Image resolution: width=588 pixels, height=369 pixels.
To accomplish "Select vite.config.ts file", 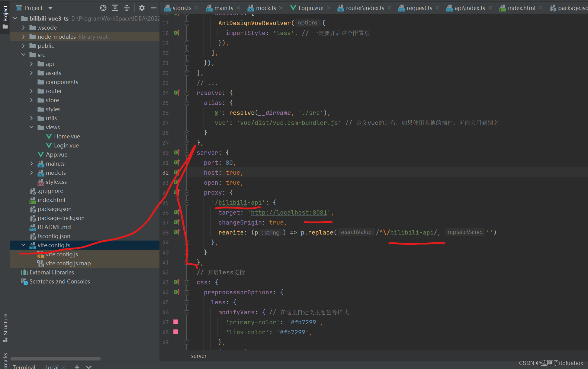I will pos(54,245).
